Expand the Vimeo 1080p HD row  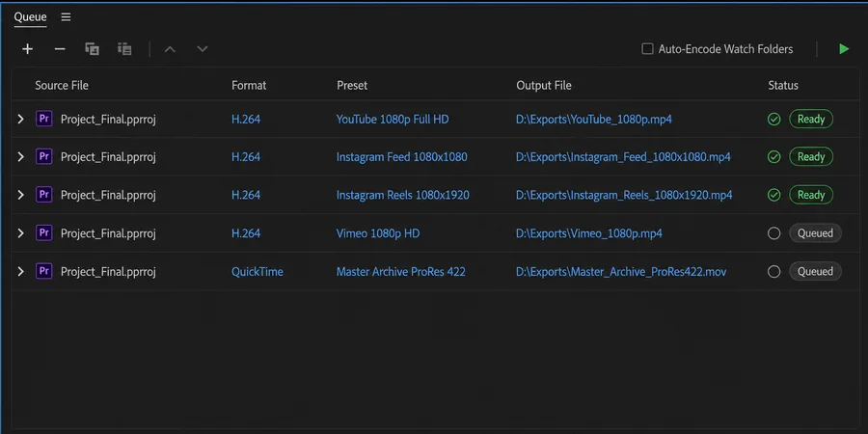tap(21, 233)
